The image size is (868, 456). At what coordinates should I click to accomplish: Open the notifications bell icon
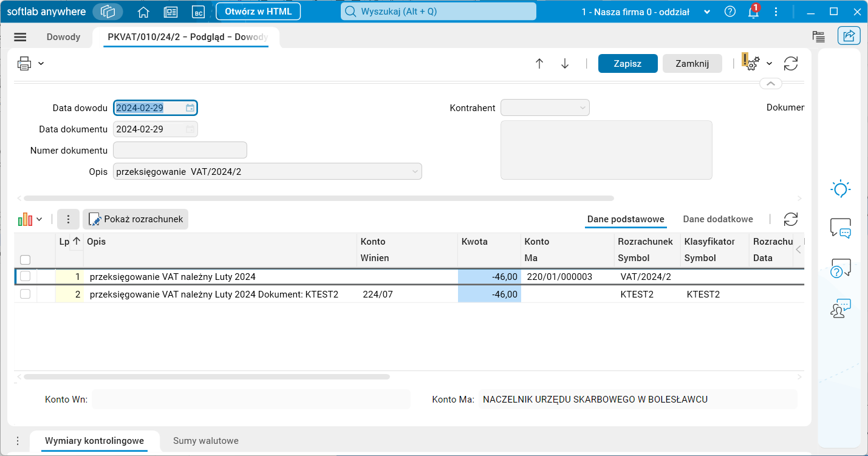click(x=754, y=12)
